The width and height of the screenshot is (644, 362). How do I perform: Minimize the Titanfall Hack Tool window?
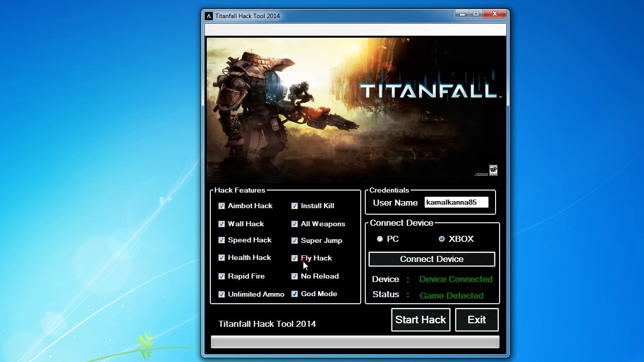pyautogui.click(x=462, y=14)
